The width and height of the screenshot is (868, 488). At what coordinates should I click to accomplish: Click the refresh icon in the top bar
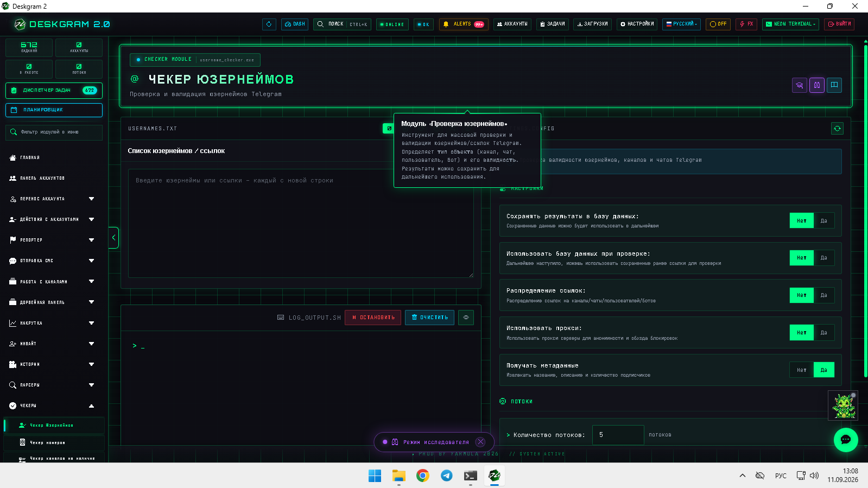[269, 24]
